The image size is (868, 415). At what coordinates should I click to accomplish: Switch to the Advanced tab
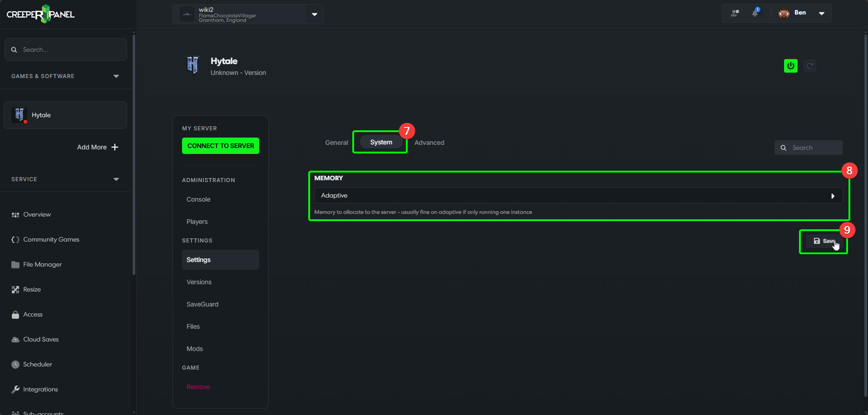coord(429,143)
